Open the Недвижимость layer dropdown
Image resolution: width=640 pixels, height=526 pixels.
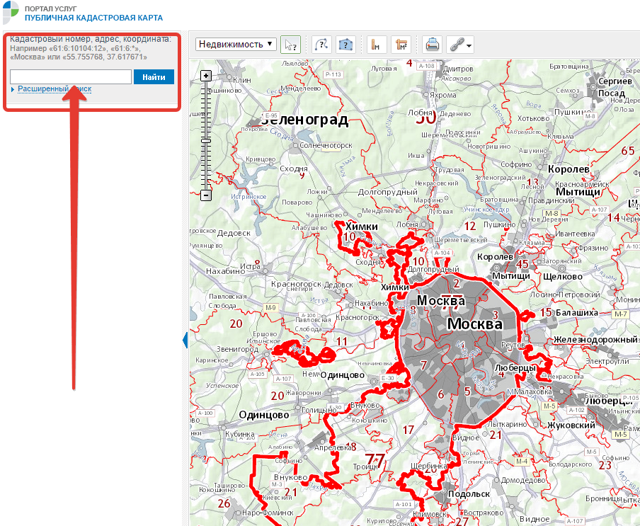[236, 44]
